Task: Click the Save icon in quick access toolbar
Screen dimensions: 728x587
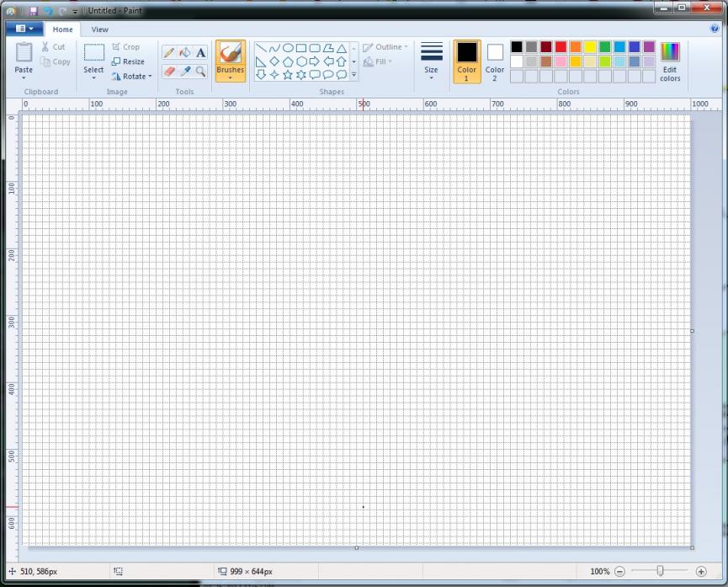Action: [33, 11]
